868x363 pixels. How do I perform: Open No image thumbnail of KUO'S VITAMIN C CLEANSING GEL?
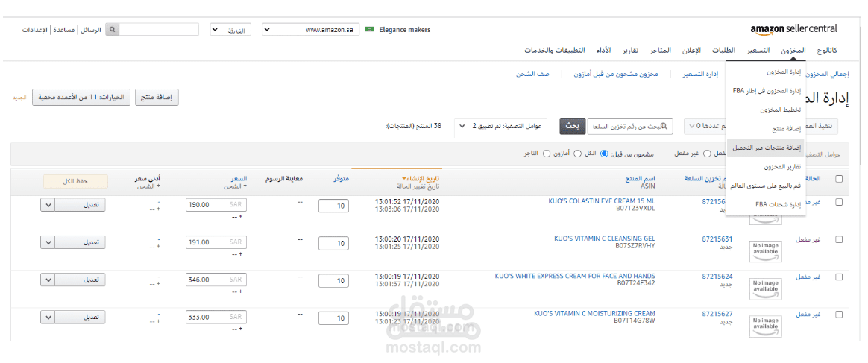(x=766, y=251)
